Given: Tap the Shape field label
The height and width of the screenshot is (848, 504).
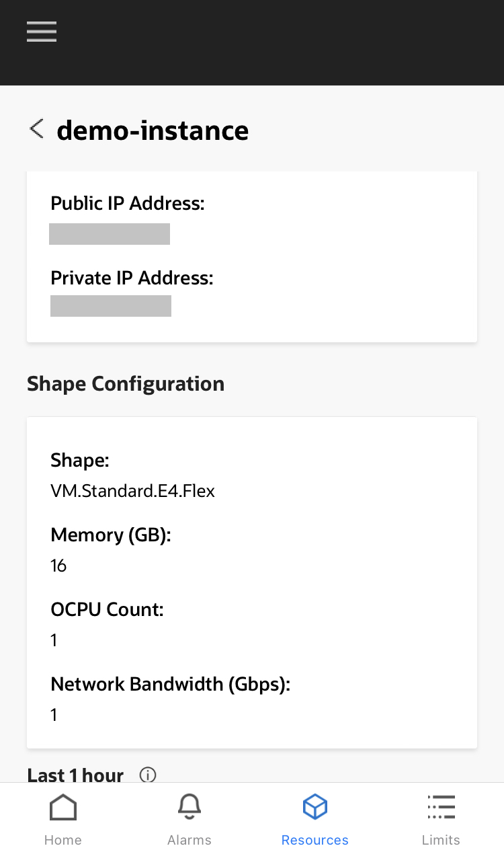Looking at the screenshot, I should tap(80, 461).
